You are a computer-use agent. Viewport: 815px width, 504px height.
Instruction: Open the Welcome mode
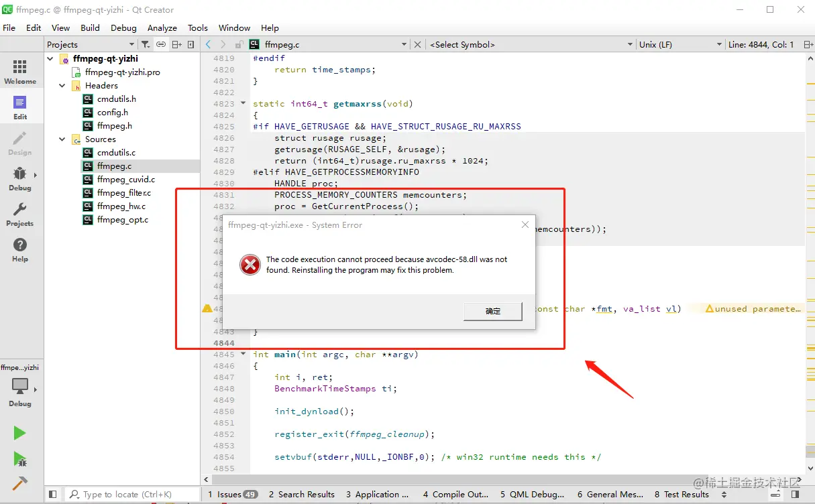point(20,72)
